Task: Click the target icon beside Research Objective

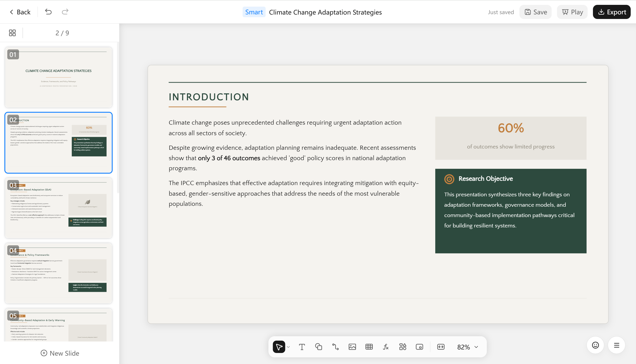Action: 449,179
